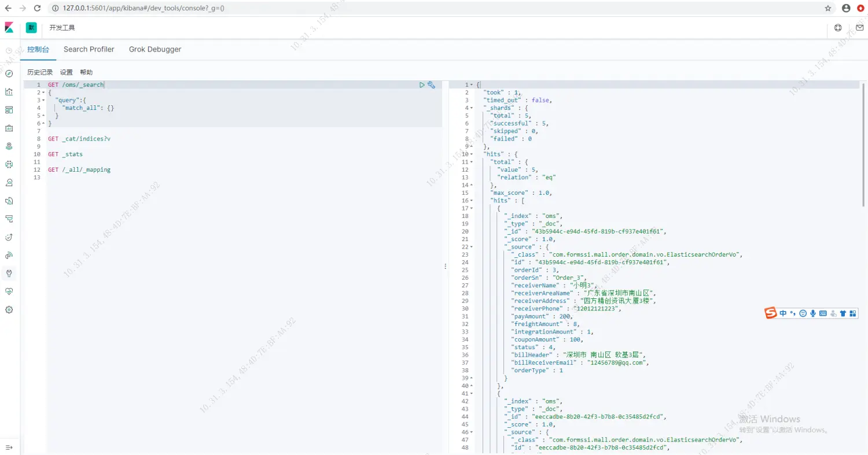Open 历史记录 (History) panel
Viewport: 868px width, 455px height.
pos(40,72)
